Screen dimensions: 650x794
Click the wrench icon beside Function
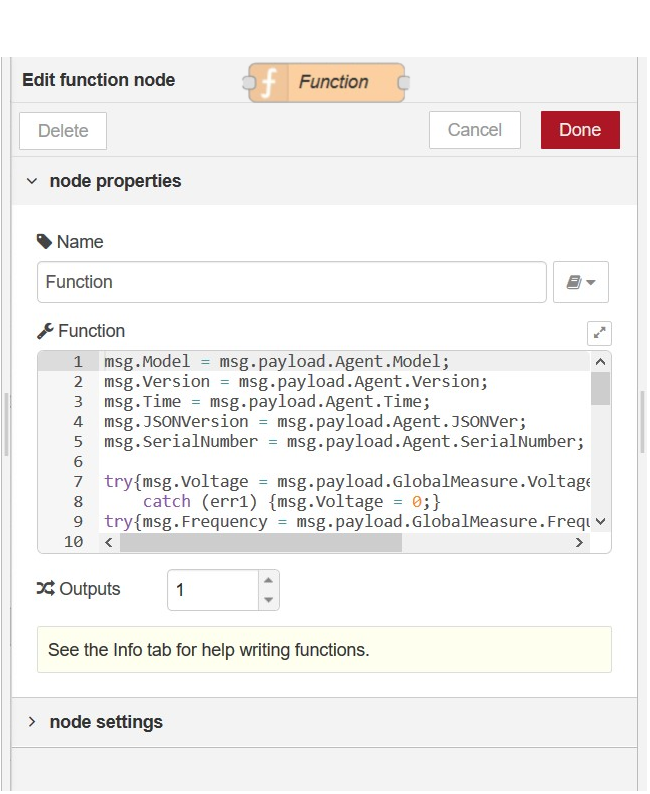(x=44, y=331)
